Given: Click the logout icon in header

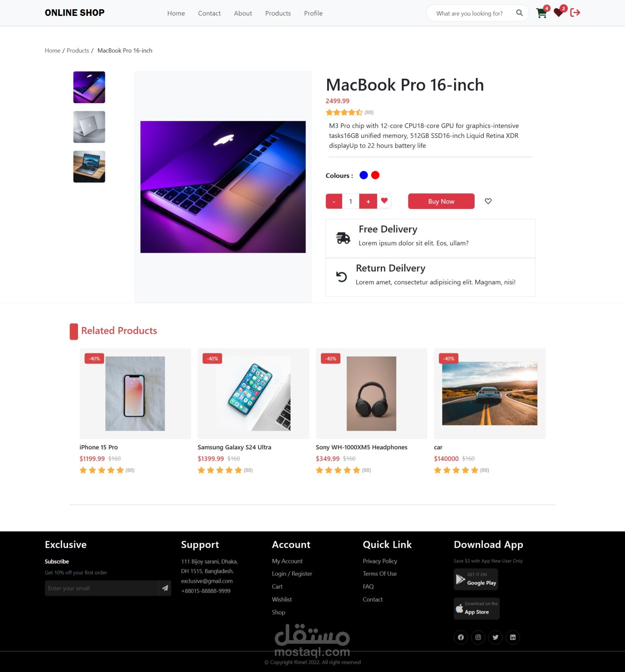Looking at the screenshot, I should coord(575,13).
